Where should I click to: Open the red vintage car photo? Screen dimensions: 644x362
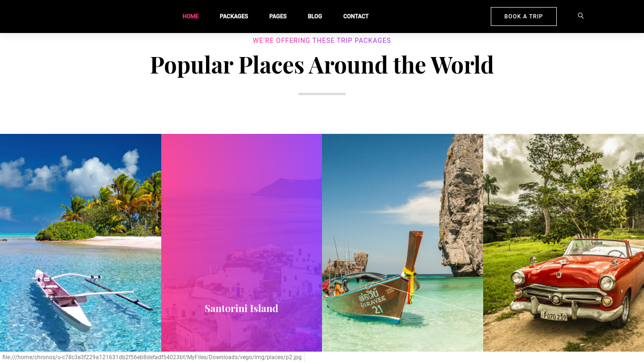[x=563, y=243]
